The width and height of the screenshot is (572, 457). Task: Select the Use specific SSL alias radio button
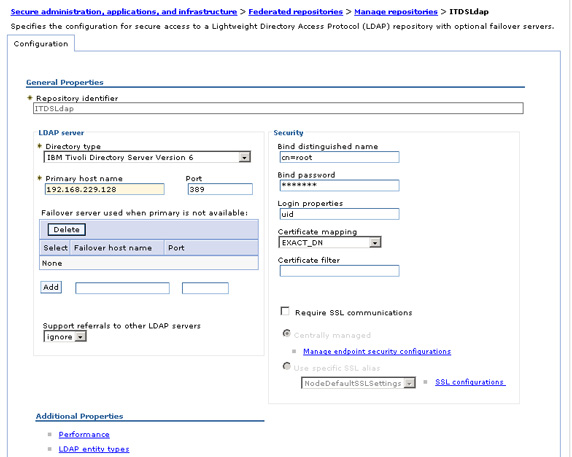point(287,366)
